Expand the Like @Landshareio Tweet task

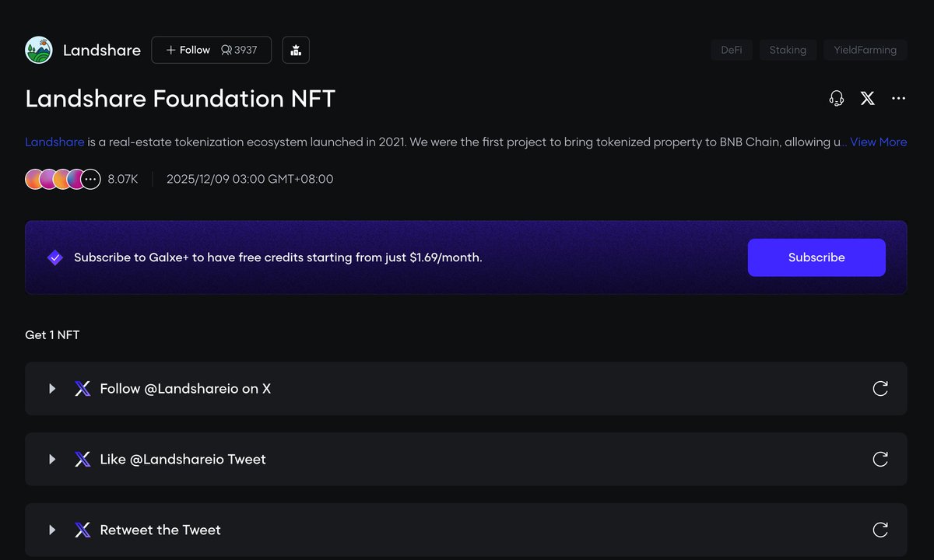click(52, 460)
